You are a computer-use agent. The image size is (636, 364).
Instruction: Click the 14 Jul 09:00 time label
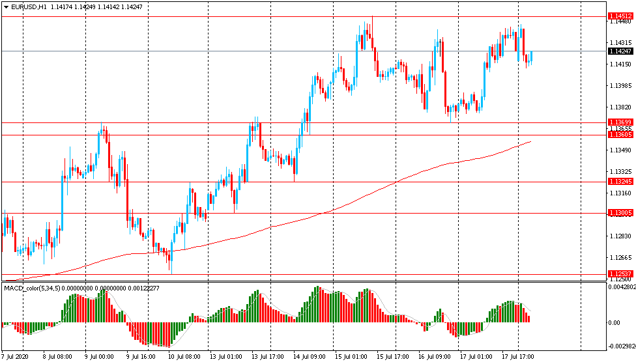pyautogui.click(x=309, y=357)
